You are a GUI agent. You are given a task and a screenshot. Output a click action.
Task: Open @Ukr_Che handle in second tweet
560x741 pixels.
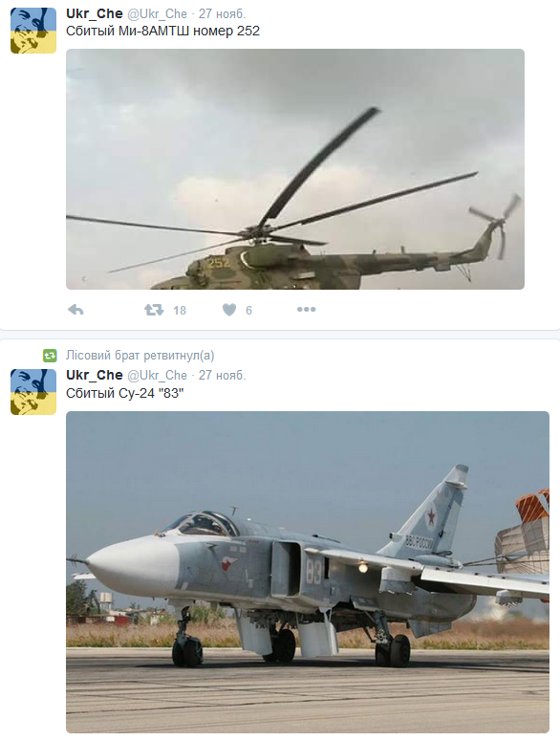tap(158, 376)
